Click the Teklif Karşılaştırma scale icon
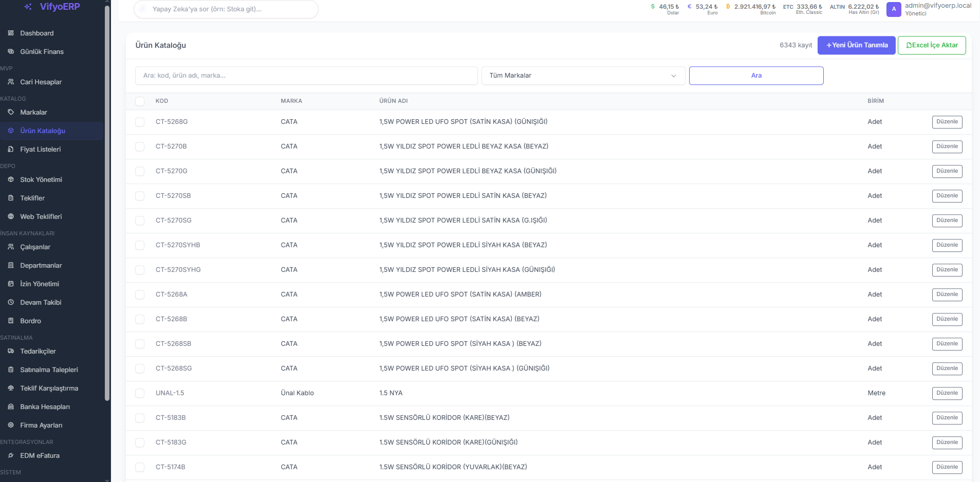Image resolution: width=980 pixels, height=482 pixels. [x=11, y=388]
